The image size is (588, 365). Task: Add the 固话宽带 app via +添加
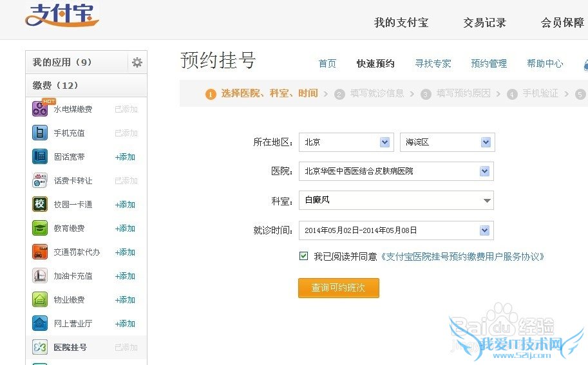(125, 157)
